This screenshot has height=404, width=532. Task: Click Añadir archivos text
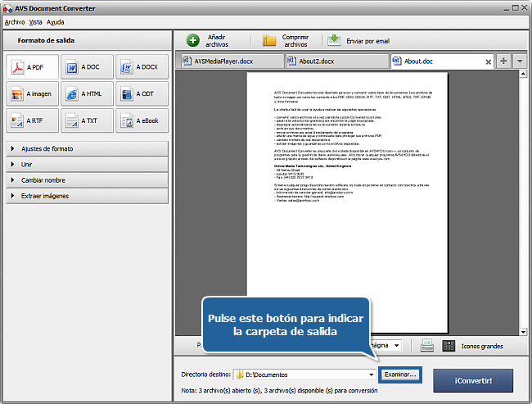[217, 41]
